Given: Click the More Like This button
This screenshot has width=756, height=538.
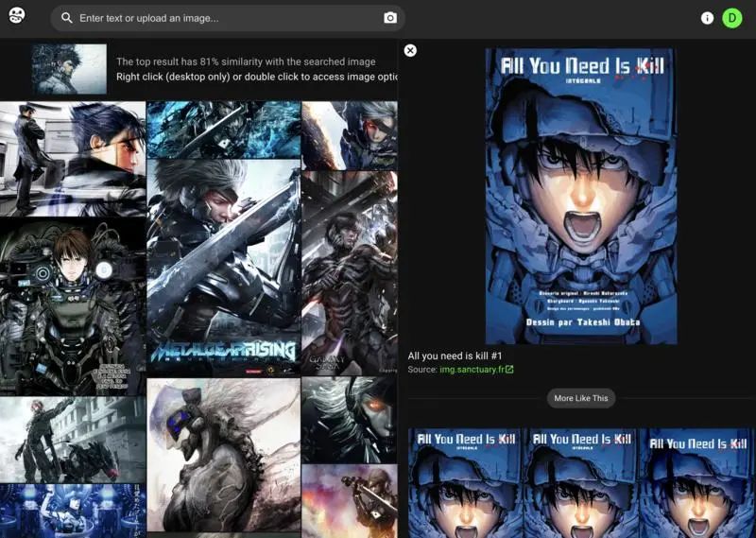Looking at the screenshot, I should [581, 398].
